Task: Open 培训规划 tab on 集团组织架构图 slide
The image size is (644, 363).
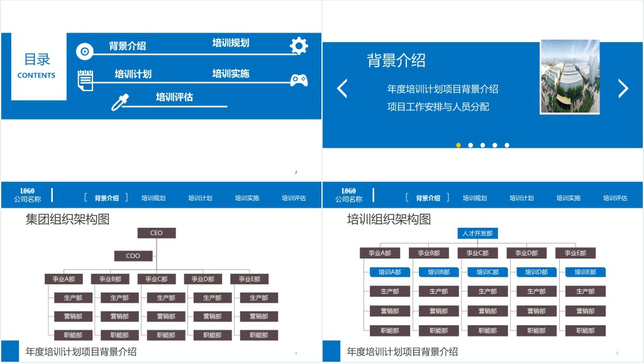Action: click(153, 198)
